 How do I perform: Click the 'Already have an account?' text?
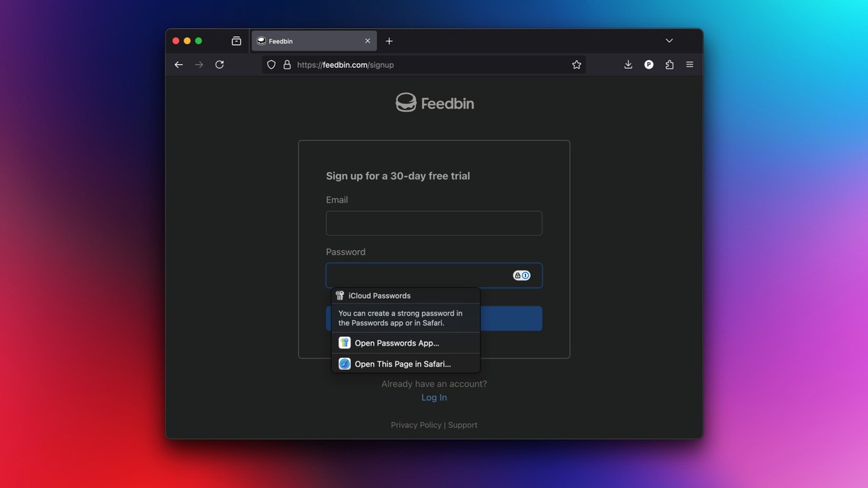pos(434,384)
